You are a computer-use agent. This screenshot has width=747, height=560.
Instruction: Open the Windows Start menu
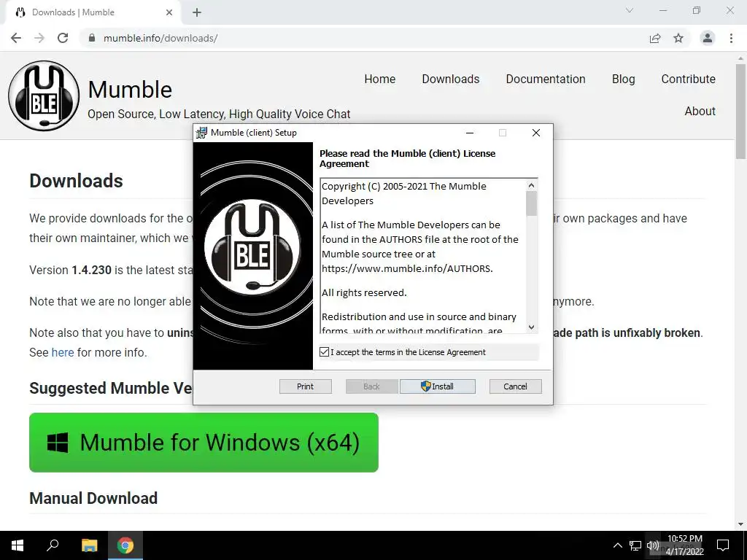click(x=18, y=545)
